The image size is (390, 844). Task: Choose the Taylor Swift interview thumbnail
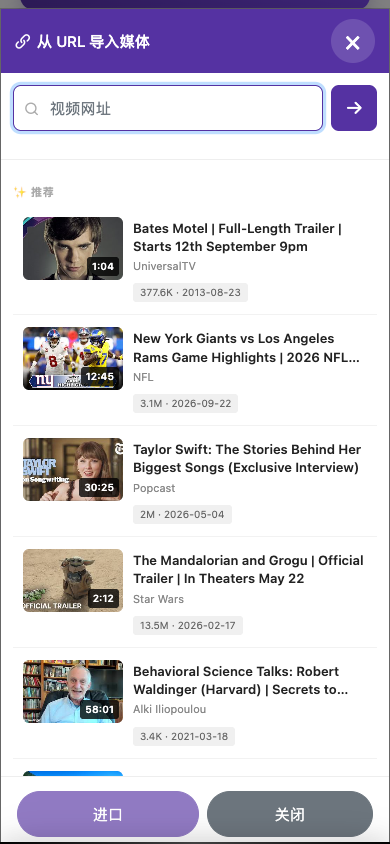tap(73, 469)
